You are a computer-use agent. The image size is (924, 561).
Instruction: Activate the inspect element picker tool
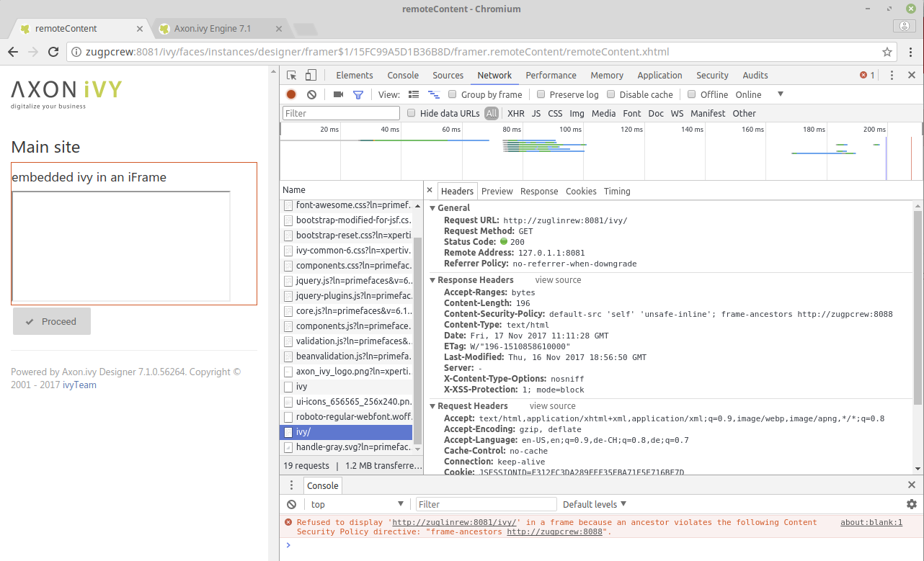point(291,75)
